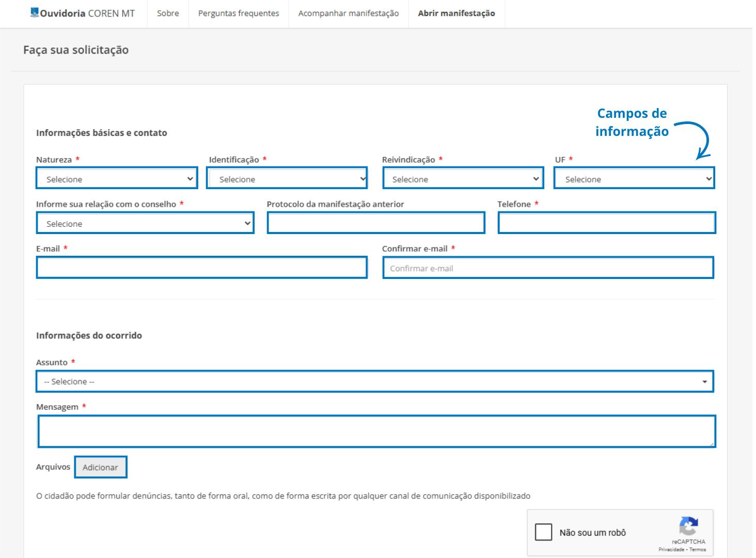The height and width of the screenshot is (558, 756).
Task: Open the reCAPTCHA Privacidade link
Action: point(671,550)
